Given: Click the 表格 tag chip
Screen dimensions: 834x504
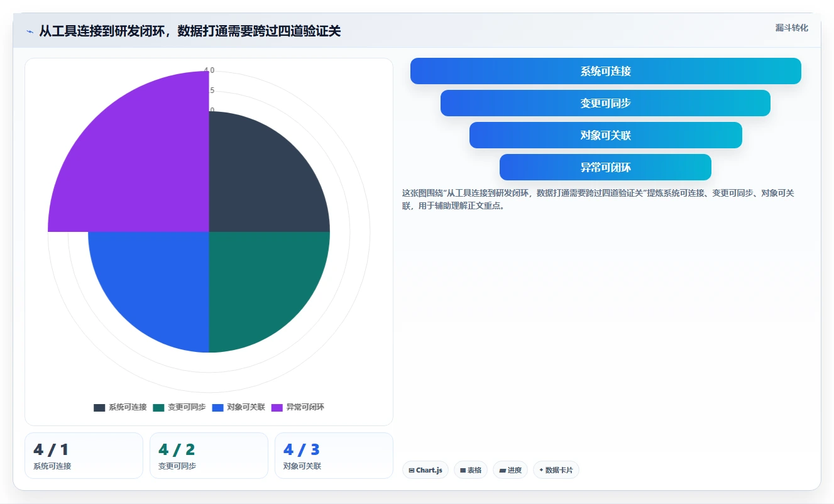Looking at the screenshot, I should pyautogui.click(x=471, y=470).
